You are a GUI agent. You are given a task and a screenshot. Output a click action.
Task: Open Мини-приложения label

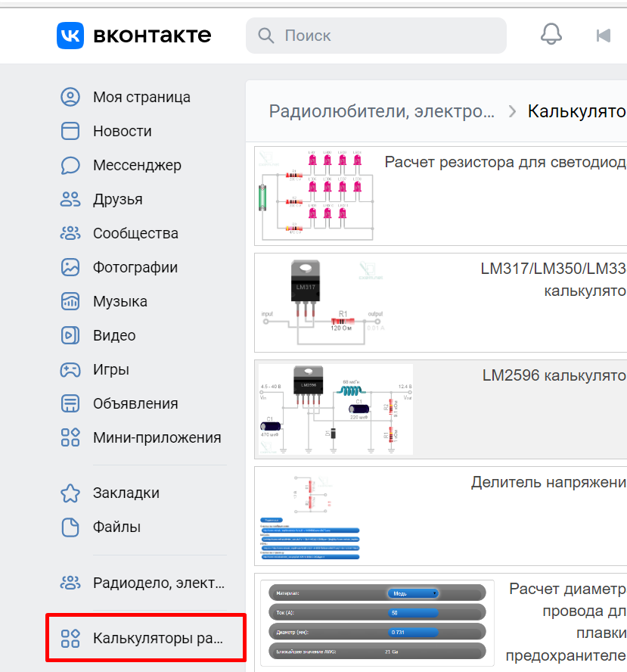click(157, 437)
